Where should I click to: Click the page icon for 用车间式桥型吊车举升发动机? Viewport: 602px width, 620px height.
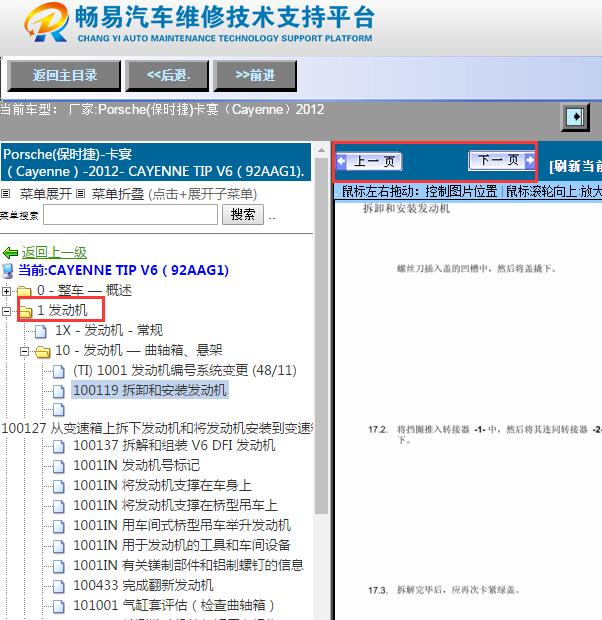[59, 527]
